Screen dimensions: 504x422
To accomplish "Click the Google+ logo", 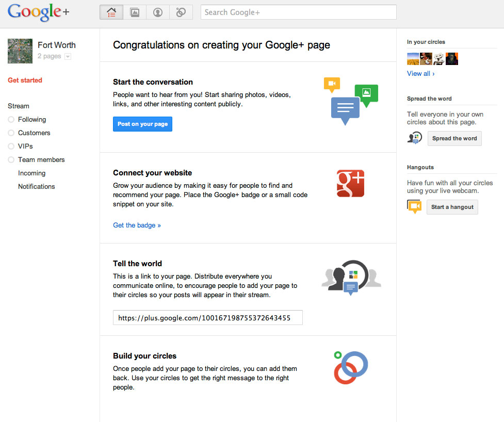I will coord(38,12).
